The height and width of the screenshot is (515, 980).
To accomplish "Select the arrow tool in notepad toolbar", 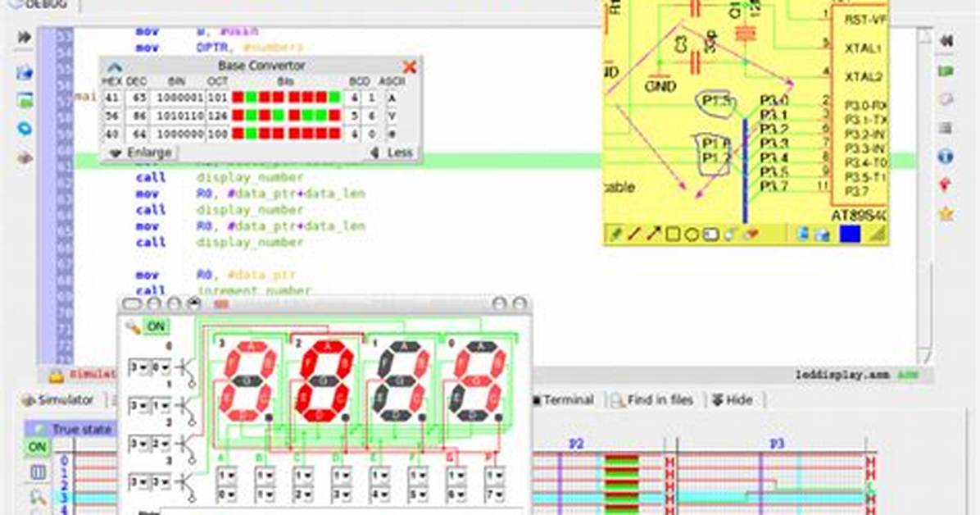I will point(653,234).
